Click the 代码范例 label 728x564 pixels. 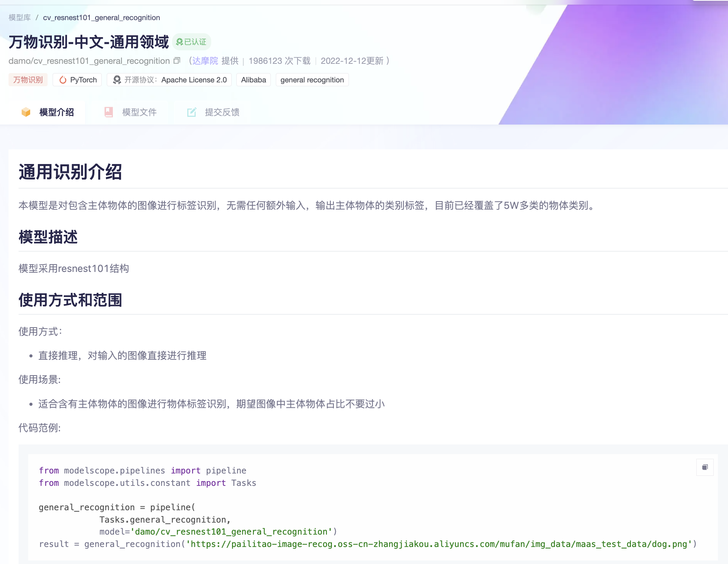pos(39,428)
